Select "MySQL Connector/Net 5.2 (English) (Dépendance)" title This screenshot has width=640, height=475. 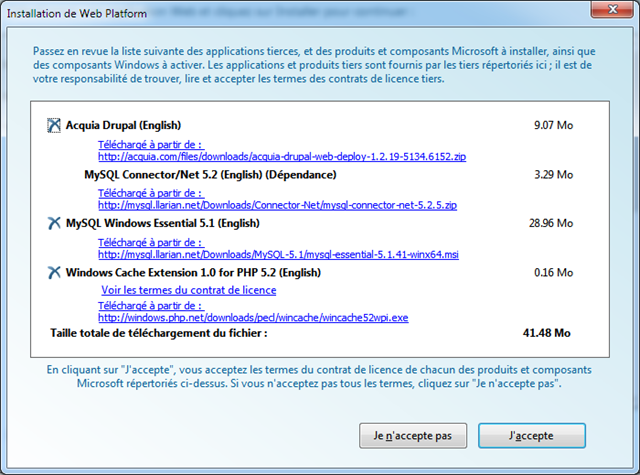[x=210, y=175]
